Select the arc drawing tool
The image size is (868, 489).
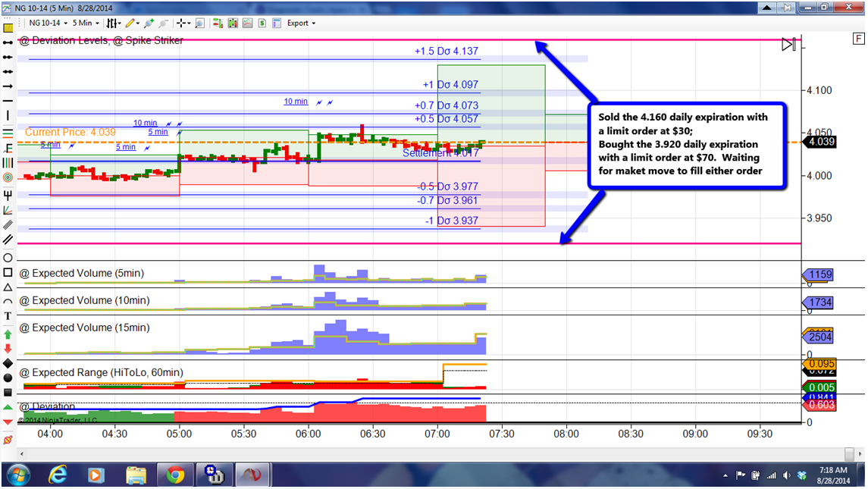pyautogui.click(x=8, y=302)
